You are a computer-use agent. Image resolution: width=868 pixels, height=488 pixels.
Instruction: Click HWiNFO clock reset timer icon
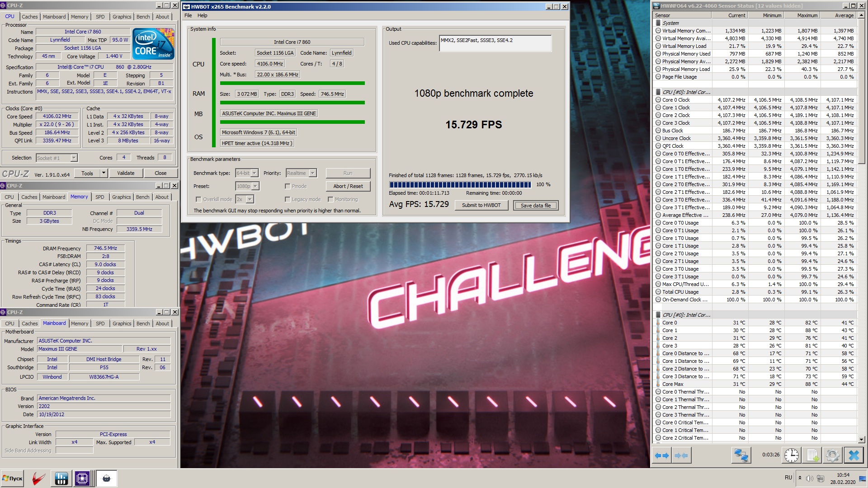(792, 455)
